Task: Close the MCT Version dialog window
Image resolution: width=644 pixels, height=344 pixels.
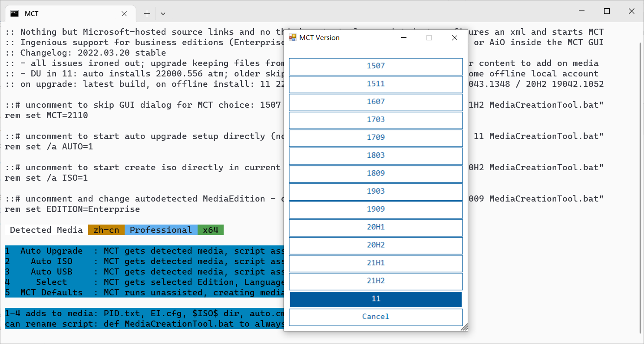Action: [455, 38]
